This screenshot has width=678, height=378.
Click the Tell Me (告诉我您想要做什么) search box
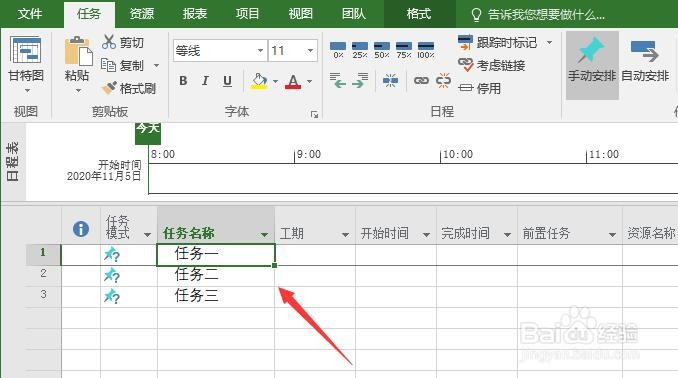538,15
